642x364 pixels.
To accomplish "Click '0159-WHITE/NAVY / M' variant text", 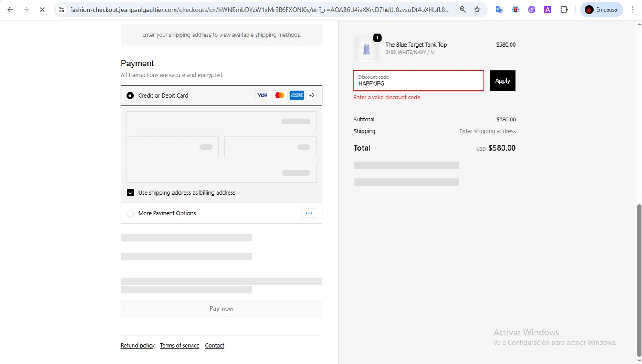I will (410, 53).
